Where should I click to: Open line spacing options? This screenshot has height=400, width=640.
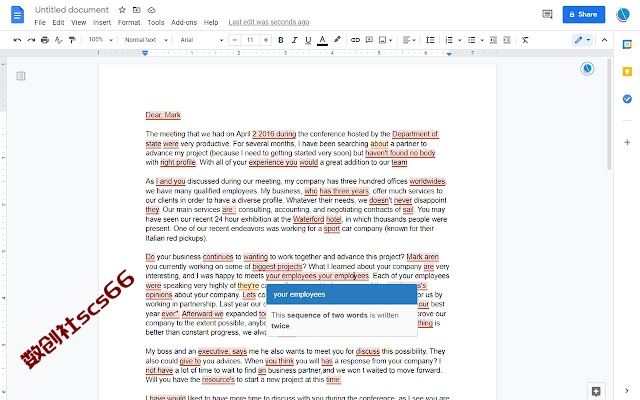coord(430,40)
